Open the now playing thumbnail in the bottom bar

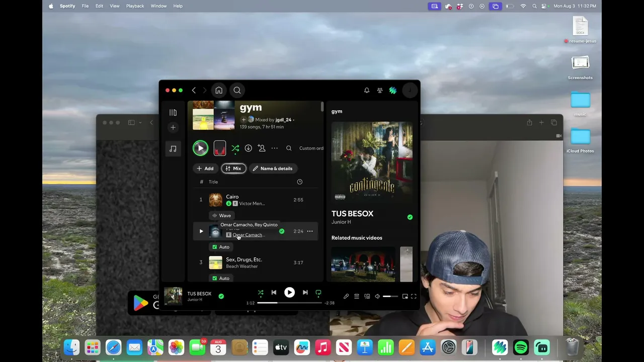pos(173,296)
